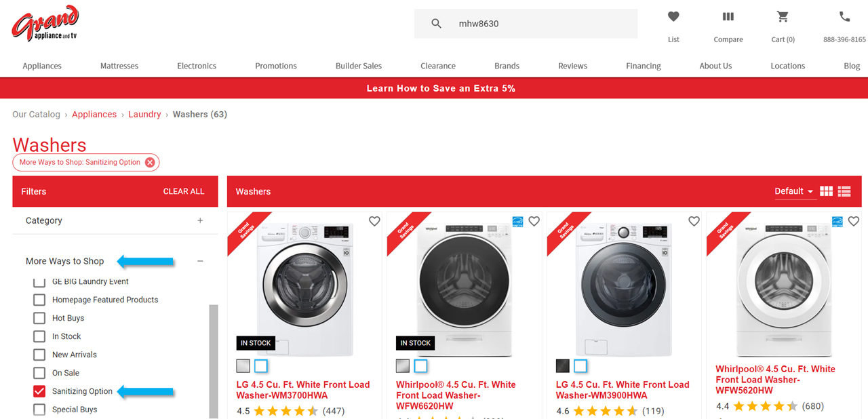This screenshot has height=419, width=868.
Task: Enable the In Stock filter checkbox
Action: 39,336
